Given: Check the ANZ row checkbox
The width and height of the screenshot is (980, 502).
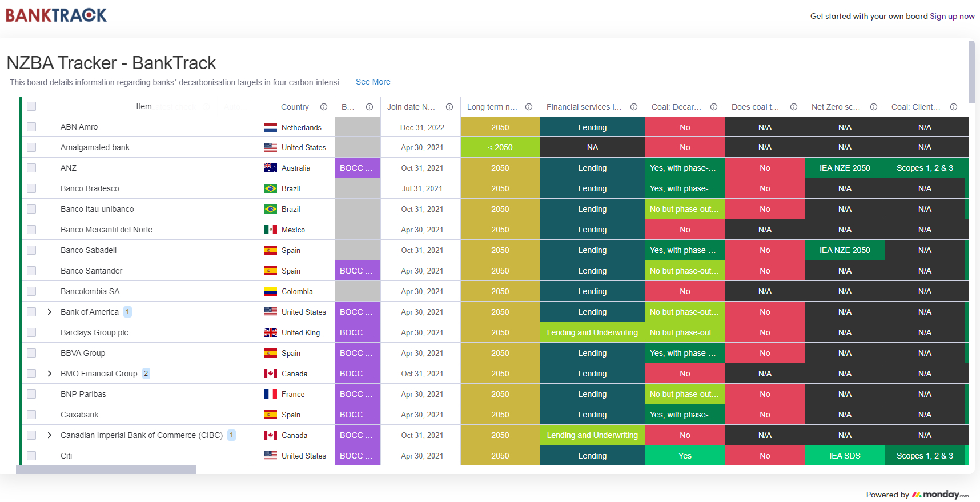Looking at the screenshot, I should tap(31, 168).
